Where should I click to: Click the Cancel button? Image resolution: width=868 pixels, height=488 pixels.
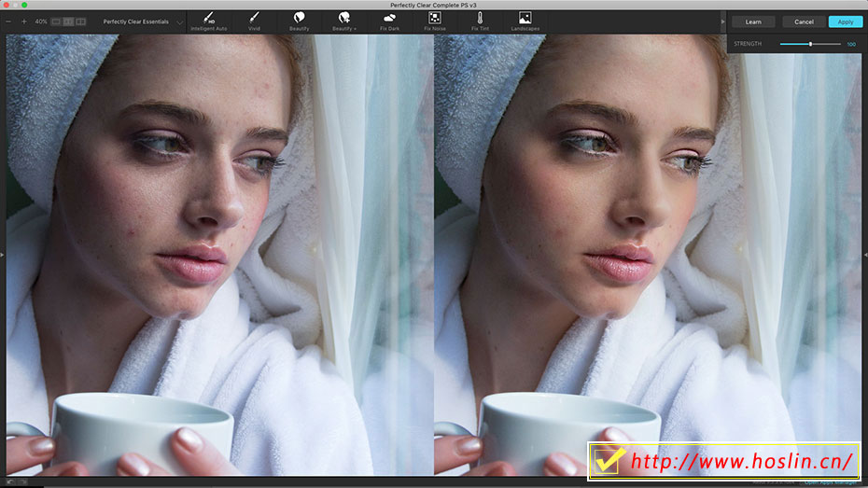pos(804,21)
